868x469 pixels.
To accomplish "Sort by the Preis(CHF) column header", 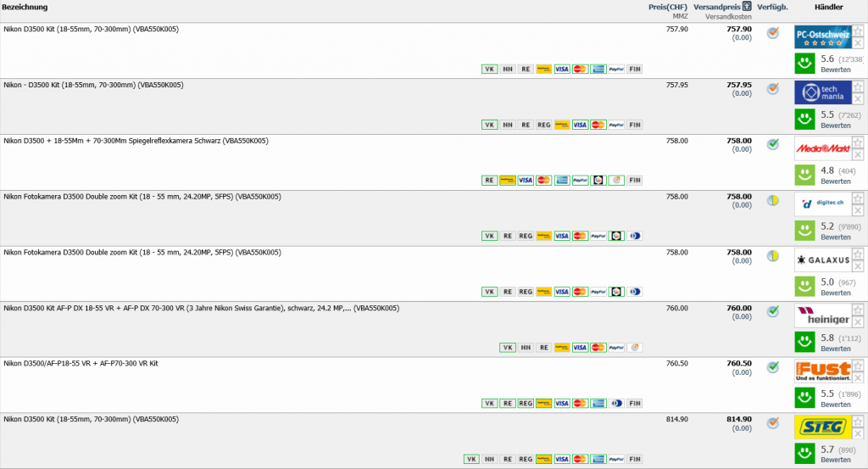I will tap(668, 7).
